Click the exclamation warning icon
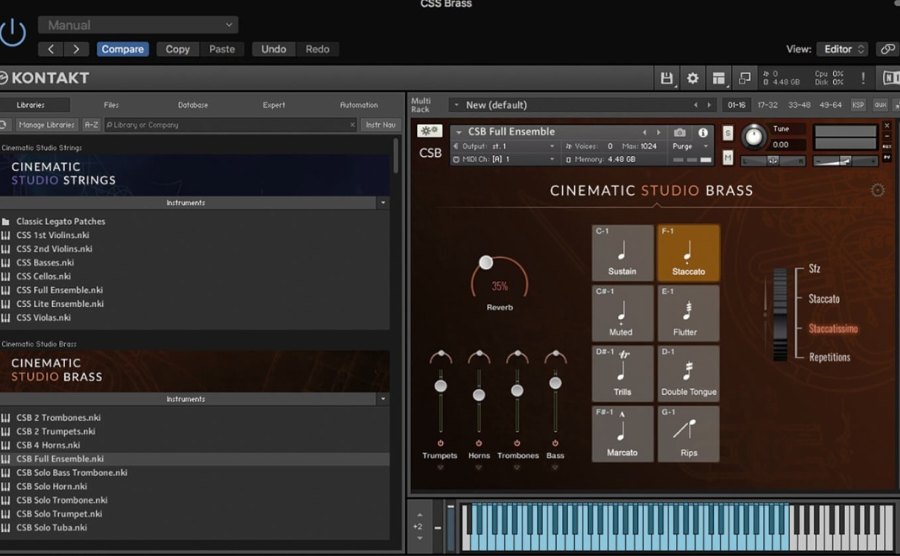 coord(863,78)
